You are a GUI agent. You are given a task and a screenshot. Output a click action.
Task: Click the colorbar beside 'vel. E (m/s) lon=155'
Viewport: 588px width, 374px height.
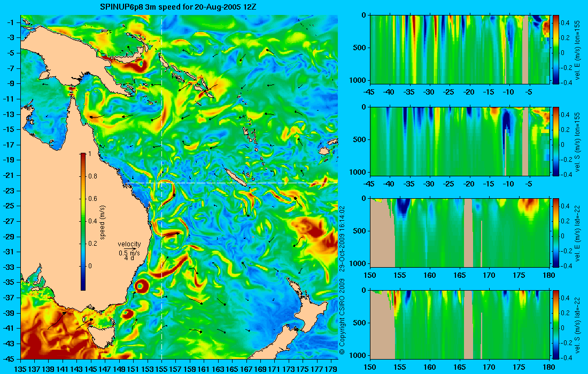tap(555, 50)
